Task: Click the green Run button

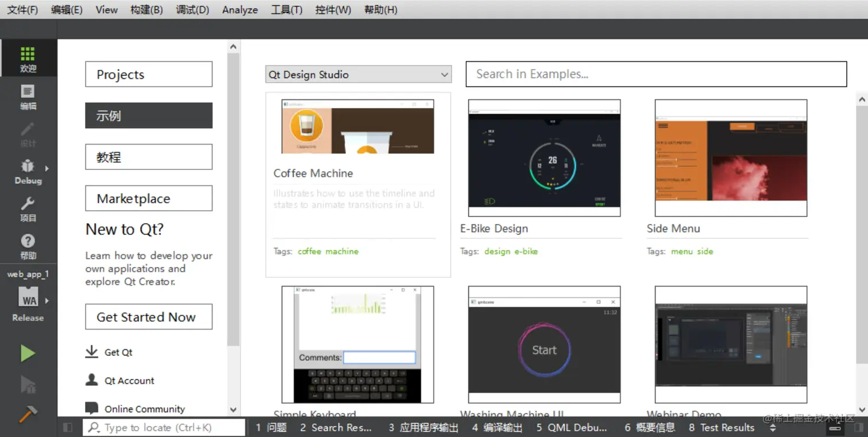Action: coord(28,353)
